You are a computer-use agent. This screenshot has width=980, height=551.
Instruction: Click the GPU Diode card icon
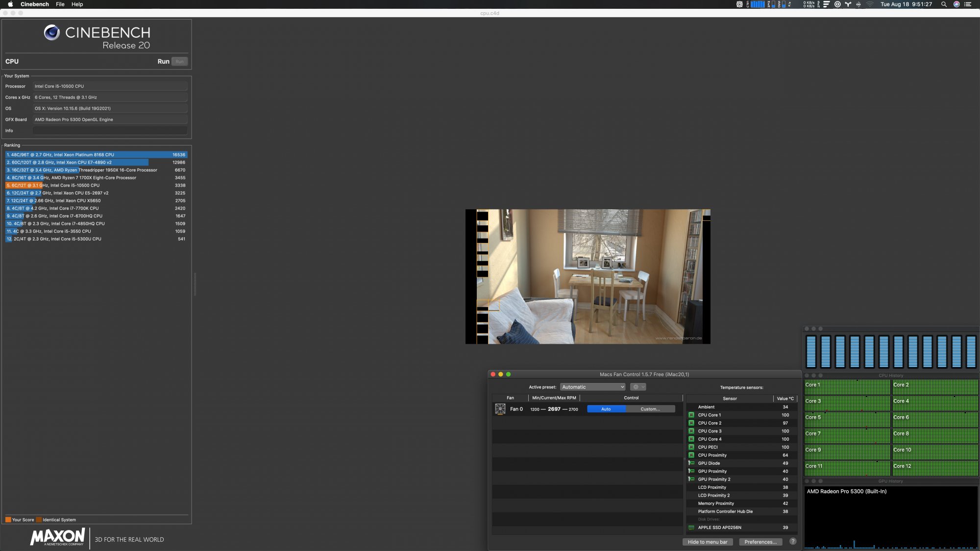coord(691,463)
